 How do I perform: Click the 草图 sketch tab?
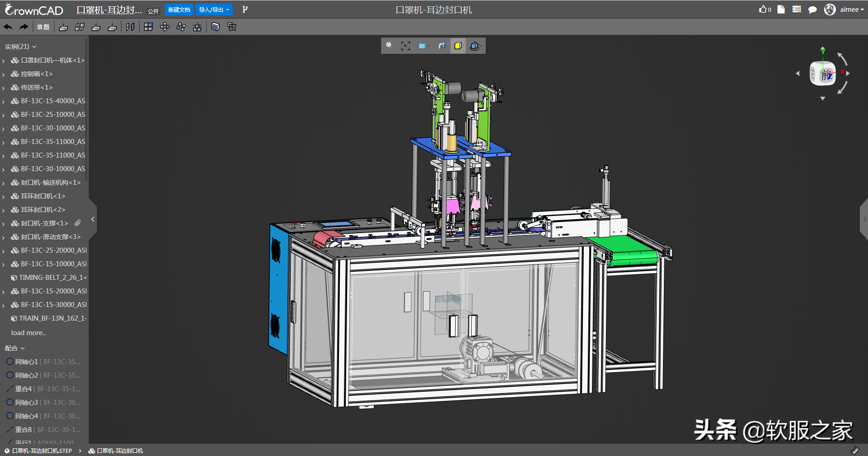(x=43, y=27)
